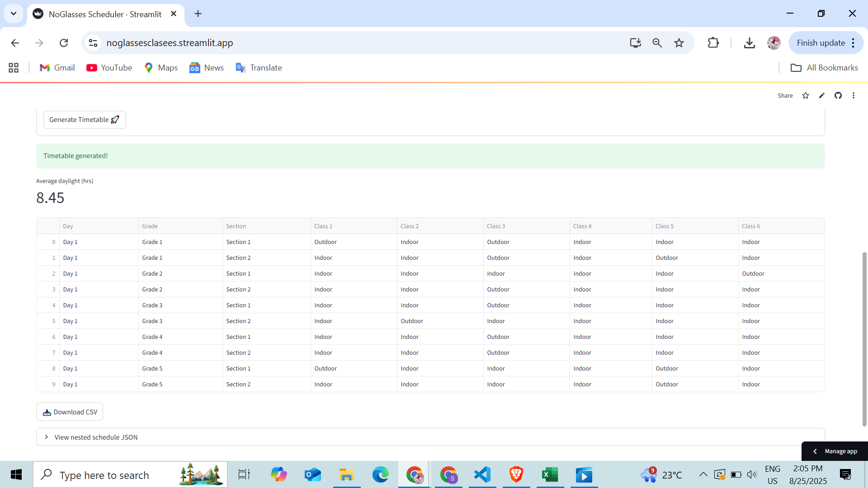The width and height of the screenshot is (868, 488).
Task: Open the Chrome extensions puzzle icon
Action: 713,43
